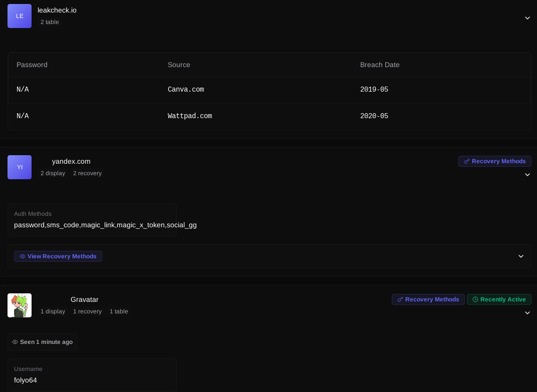Click the Auth Methods label
Image resolution: width=537 pixels, height=392 pixels.
tap(33, 214)
